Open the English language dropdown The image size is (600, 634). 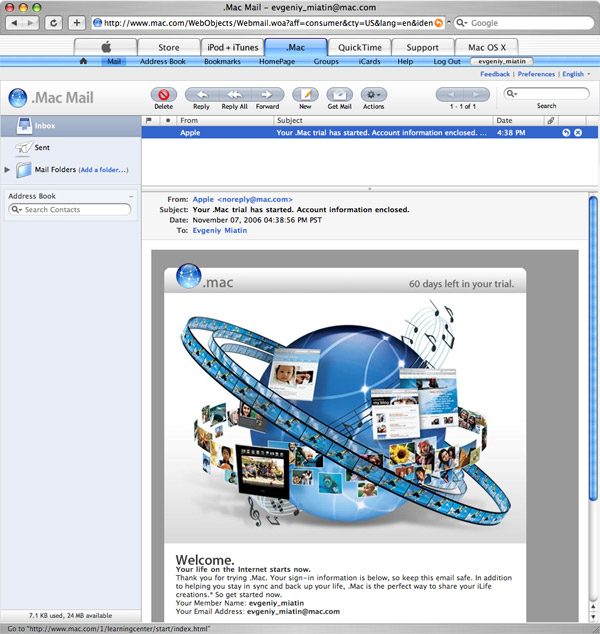(576, 74)
